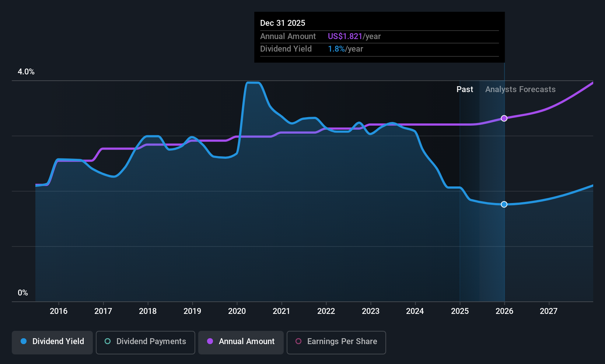Click the 1.8% Dividend Yield tooltip value
605x364 pixels.
pos(336,49)
